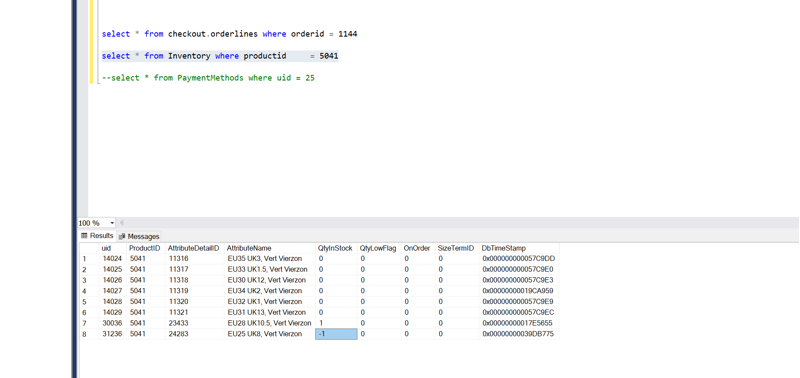Select the cell with uid 31236
800x378 pixels.
click(x=112, y=334)
